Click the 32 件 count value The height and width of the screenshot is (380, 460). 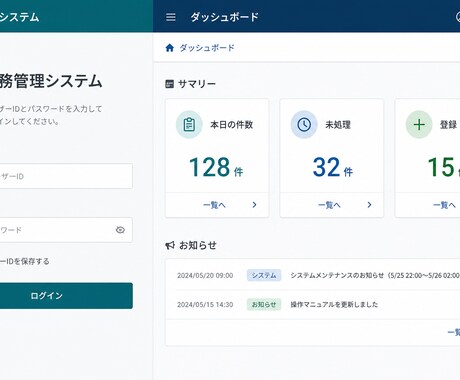332,167
